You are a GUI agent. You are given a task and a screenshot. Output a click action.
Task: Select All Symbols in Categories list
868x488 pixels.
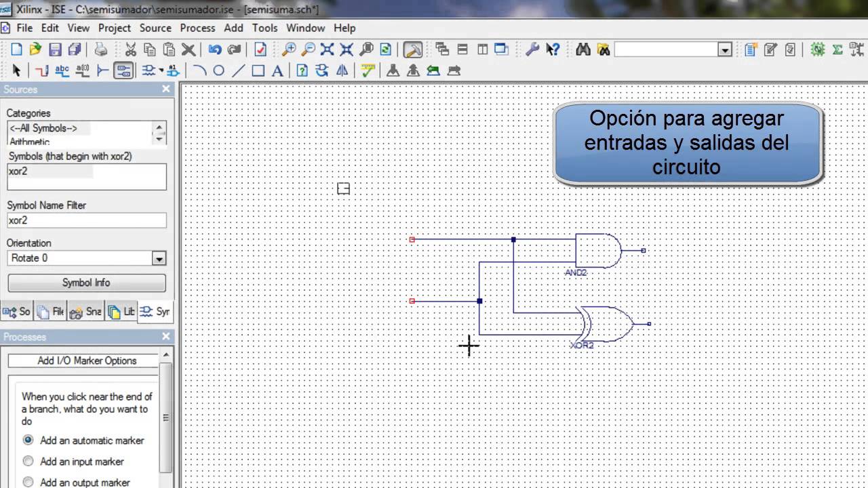(43, 128)
